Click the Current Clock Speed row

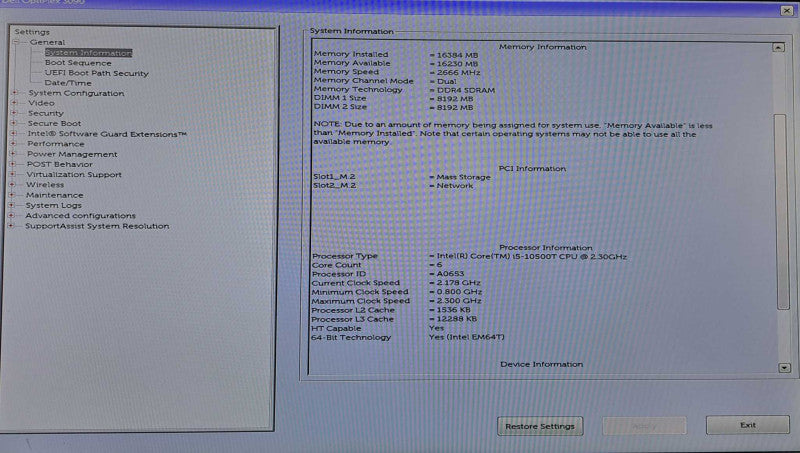point(396,283)
